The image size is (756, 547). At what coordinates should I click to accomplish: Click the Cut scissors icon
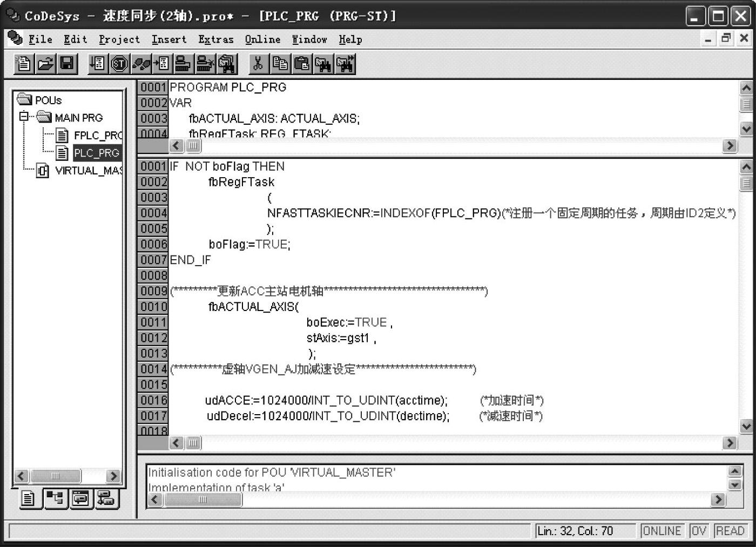click(x=258, y=64)
